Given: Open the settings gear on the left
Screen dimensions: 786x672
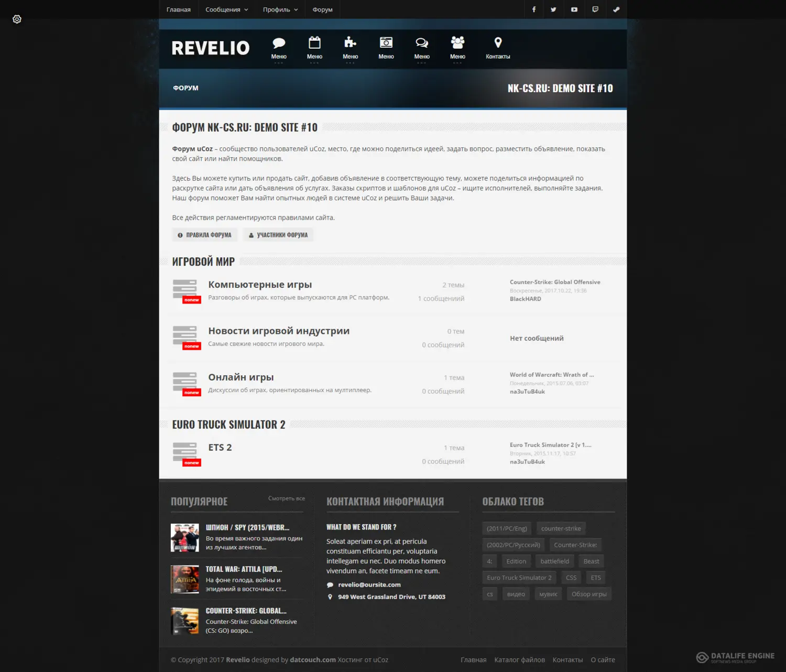Looking at the screenshot, I should (x=17, y=19).
